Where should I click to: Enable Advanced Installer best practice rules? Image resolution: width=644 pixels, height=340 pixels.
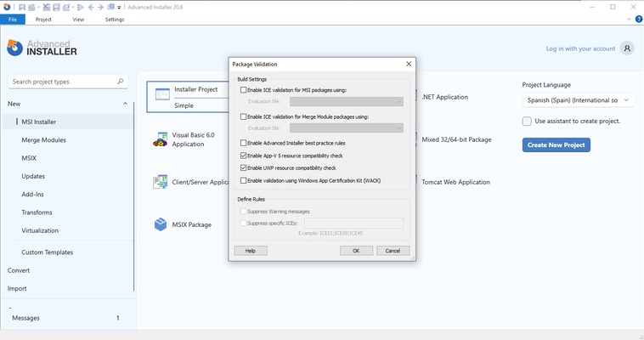coord(244,143)
